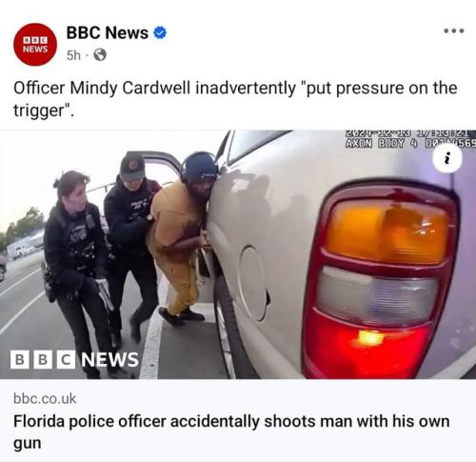Click the white "NEWS" text inside red avatar
This screenshot has height=462, width=476.
click(x=35, y=50)
